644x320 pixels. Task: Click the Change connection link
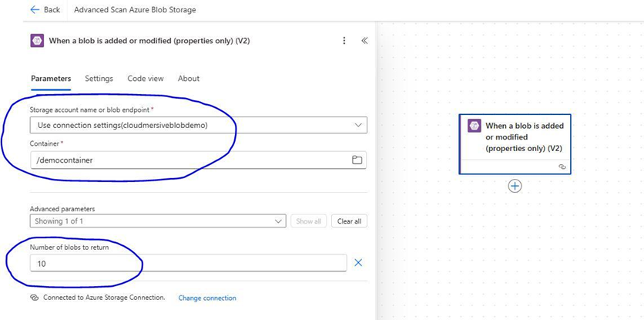[207, 298]
